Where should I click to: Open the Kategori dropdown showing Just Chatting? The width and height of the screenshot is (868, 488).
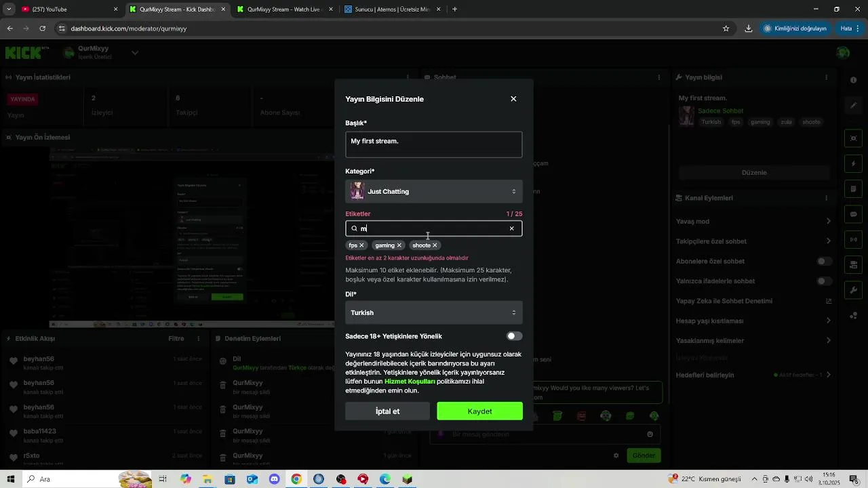point(433,191)
